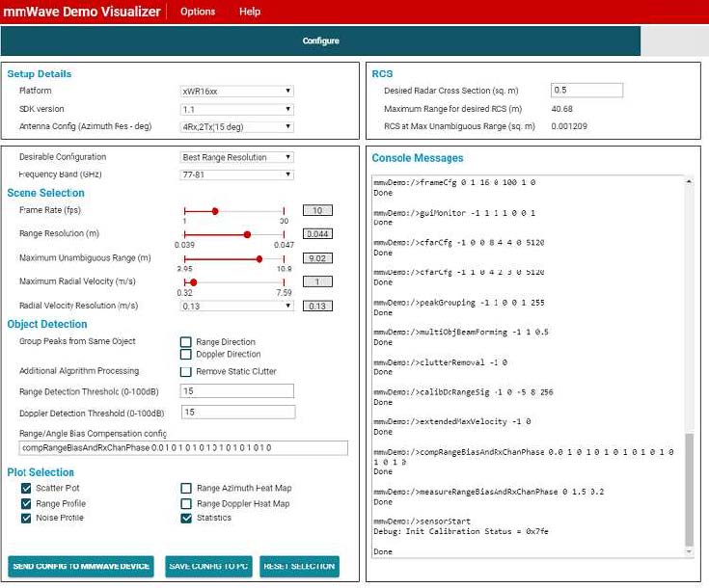Open the Options menu
709x588 pixels.
pos(198,12)
